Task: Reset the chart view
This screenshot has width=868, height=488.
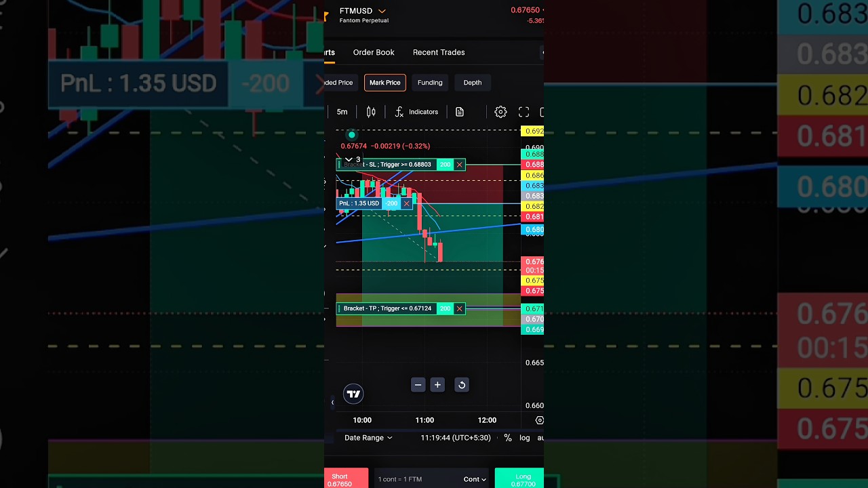Action: tap(461, 385)
